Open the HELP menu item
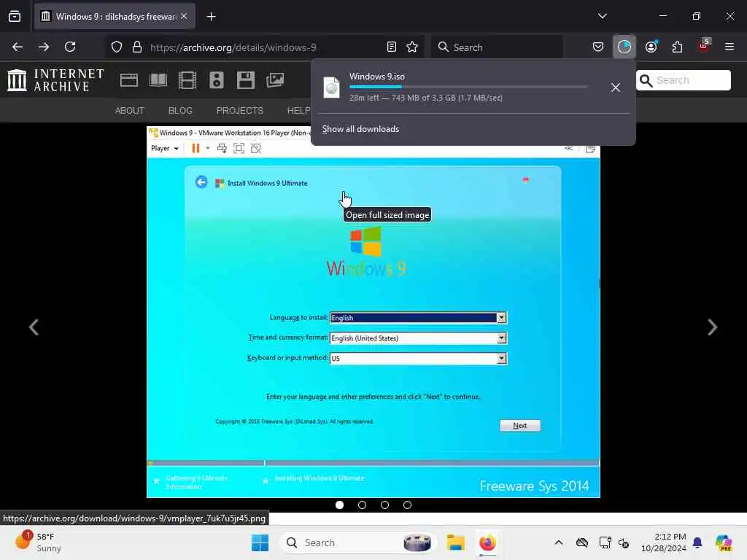This screenshot has width=747, height=560. pos(298,111)
